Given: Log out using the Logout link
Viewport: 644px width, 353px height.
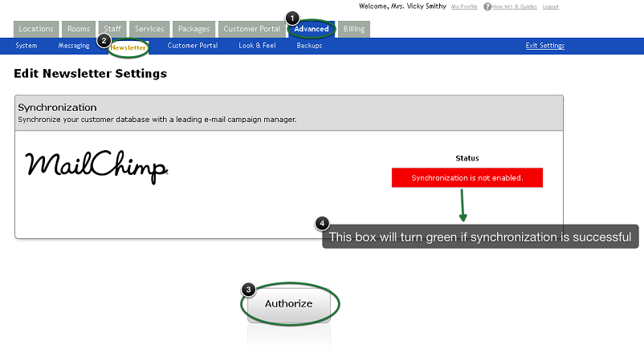Looking at the screenshot, I should point(550,6).
